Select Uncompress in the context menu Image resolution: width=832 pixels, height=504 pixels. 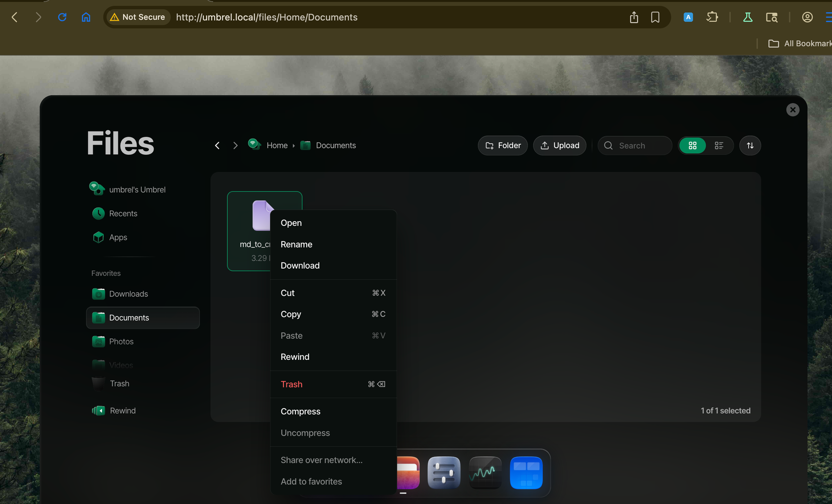pos(333,433)
